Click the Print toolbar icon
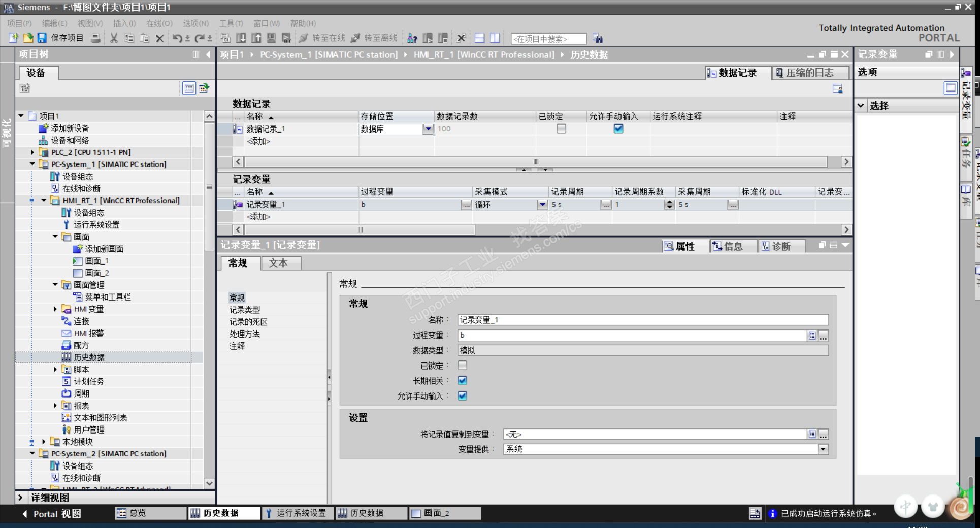The height and width of the screenshot is (528, 980). 95,38
